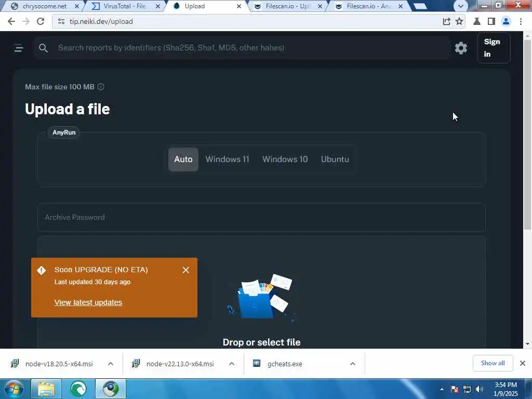The width and height of the screenshot is (532, 399).
Task: Open the hamburger sidebar menu
Action: point(19,48)
